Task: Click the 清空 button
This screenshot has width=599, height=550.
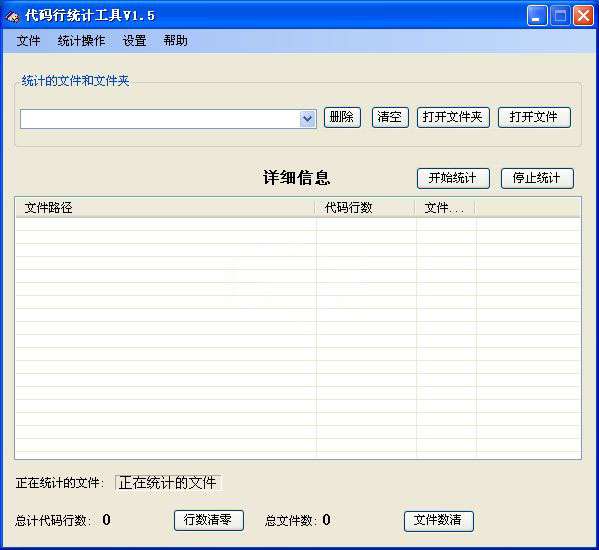Action: (x=390, y=117)
